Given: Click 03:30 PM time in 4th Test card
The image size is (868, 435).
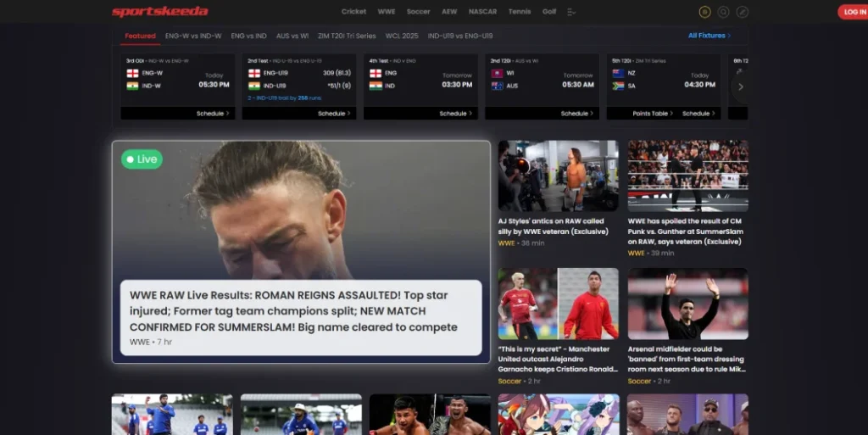Looking at the screenshot, I should [x=457, y=85].
